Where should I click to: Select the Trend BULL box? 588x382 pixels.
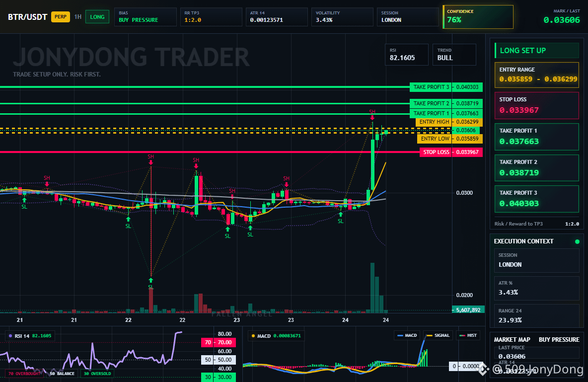pos(454,55)
